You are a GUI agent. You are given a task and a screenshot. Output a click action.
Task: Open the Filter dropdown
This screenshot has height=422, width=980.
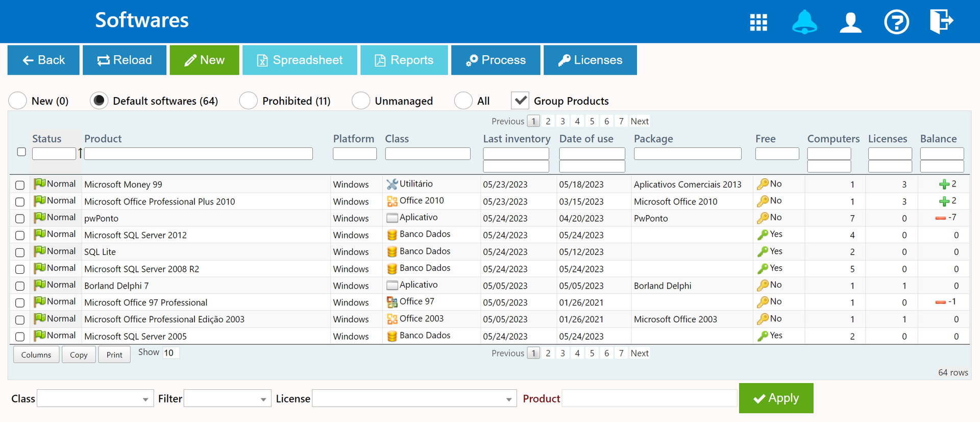(227, 399)
